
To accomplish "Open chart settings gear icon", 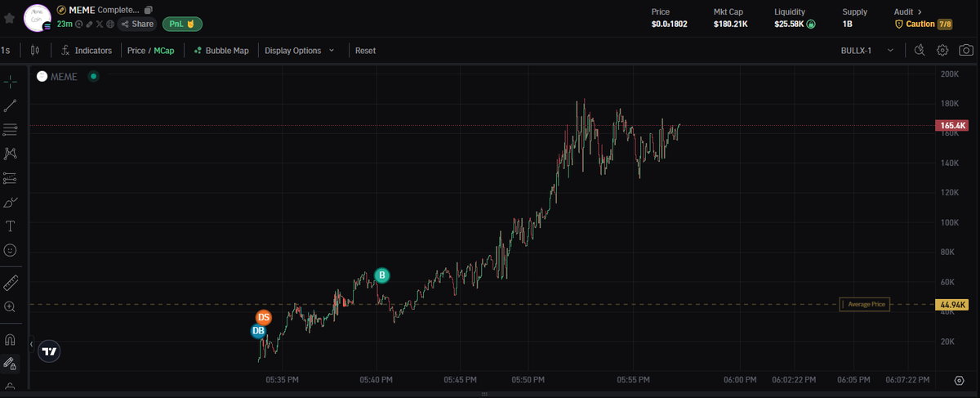I will [x=942, y=51].
